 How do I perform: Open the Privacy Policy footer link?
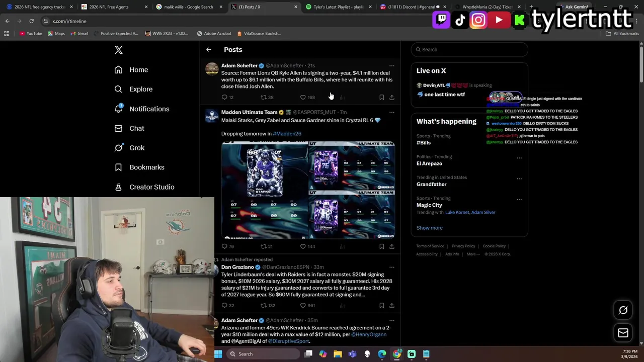463,246
